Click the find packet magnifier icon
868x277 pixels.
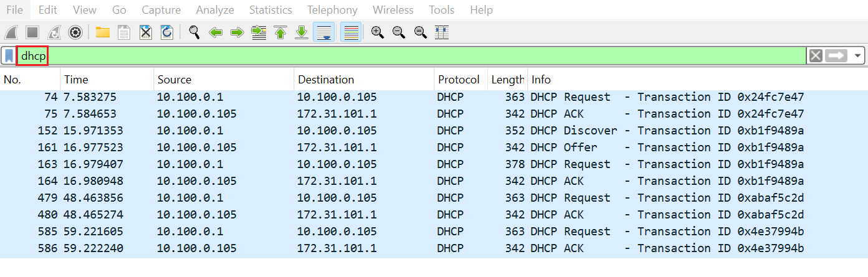pyautogui.click(x=194, y=32)
